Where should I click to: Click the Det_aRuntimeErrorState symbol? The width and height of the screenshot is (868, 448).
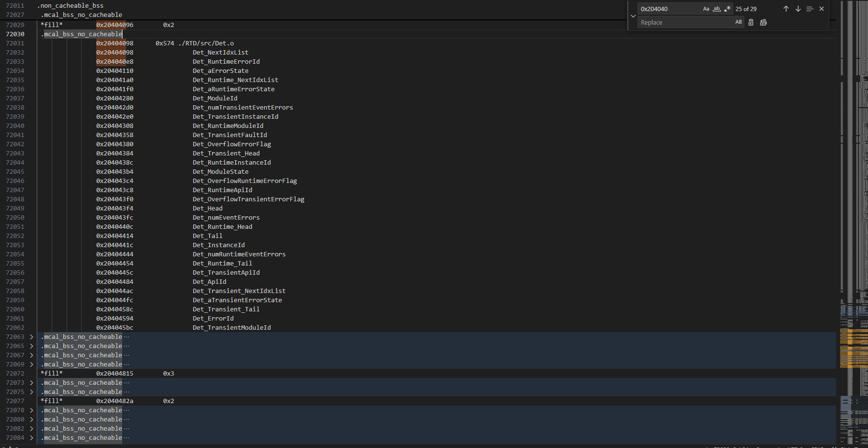click(x=234, y=89)
